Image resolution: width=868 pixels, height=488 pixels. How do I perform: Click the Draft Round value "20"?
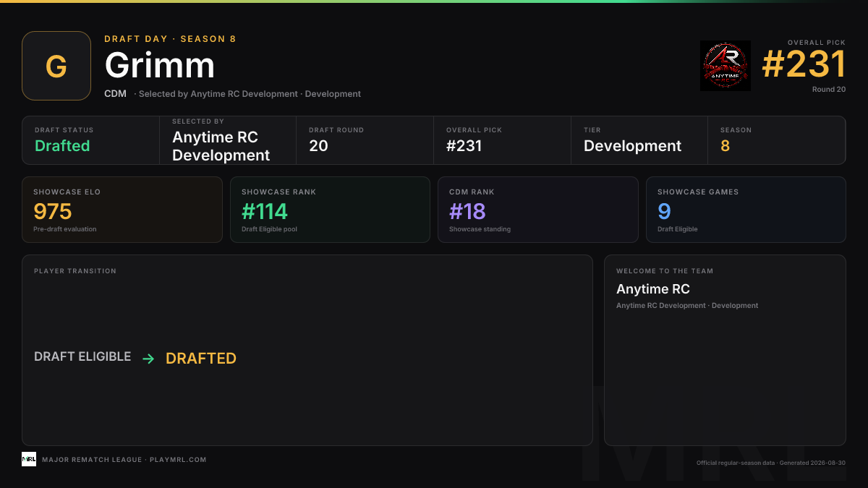coord(318,146)
